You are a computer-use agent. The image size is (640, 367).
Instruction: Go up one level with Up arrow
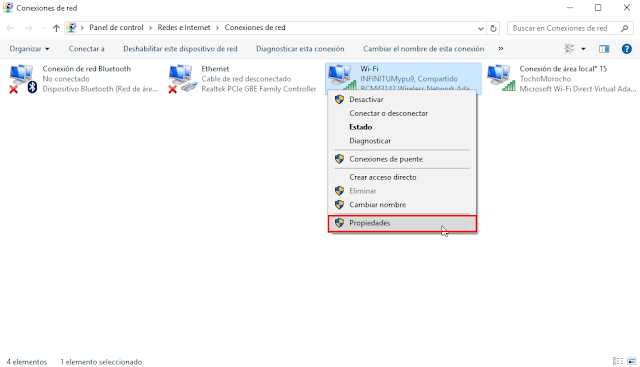tap(56, 28)
